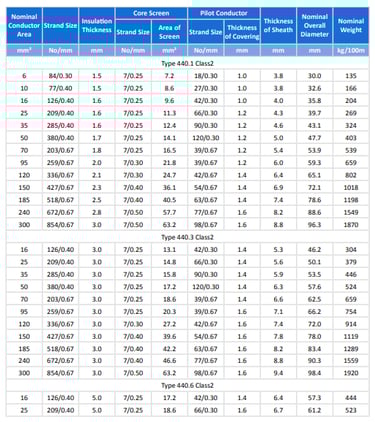The height and width of the screenshot is (422, 375).
Task: Click the nominal weight value '135'
Action: point(351,76)
